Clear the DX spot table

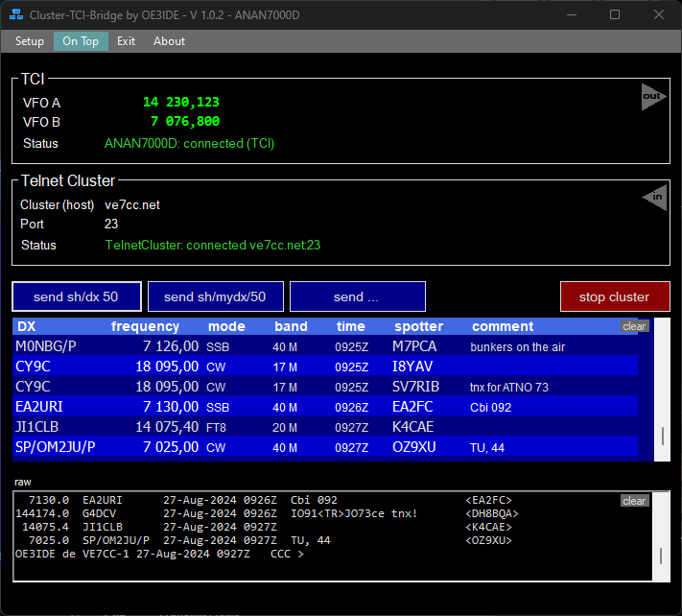tap(634, 326)
